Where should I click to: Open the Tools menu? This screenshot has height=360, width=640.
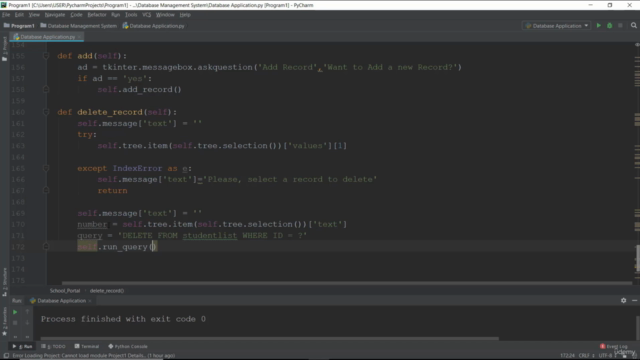coord(131,15)
